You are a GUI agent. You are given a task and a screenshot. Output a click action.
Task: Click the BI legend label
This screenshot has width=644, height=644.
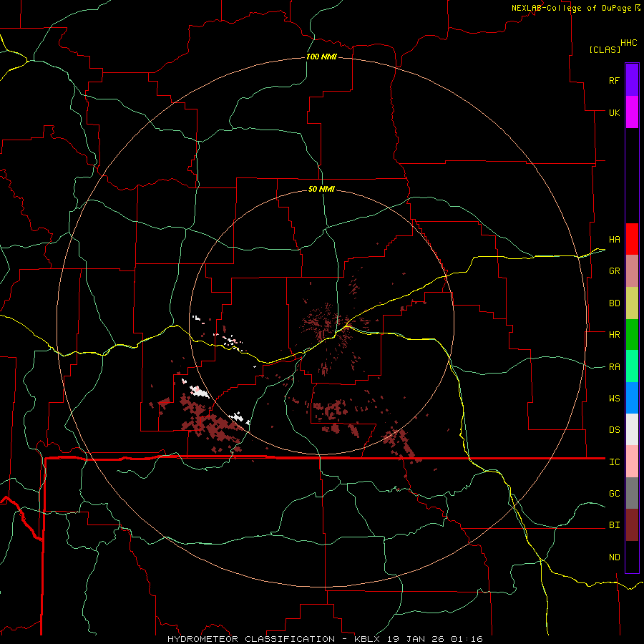click(x=614, y=525)
